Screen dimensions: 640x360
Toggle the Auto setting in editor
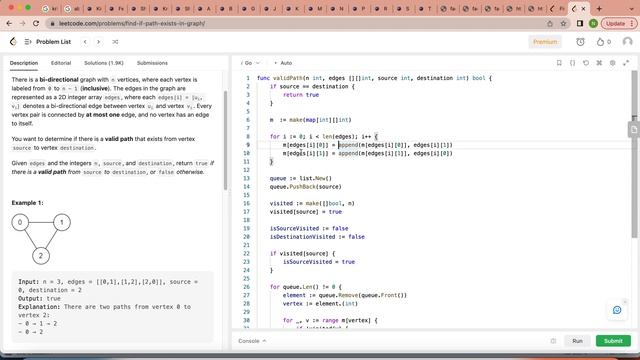pos(283,63)
